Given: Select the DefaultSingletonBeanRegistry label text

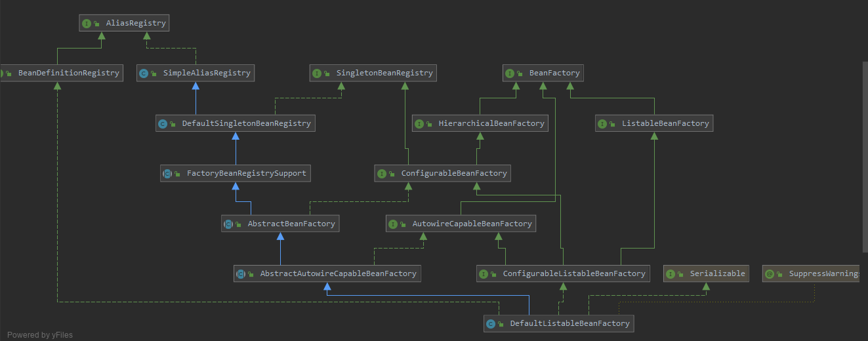Looking at the screenshot, I should (247, 123).
